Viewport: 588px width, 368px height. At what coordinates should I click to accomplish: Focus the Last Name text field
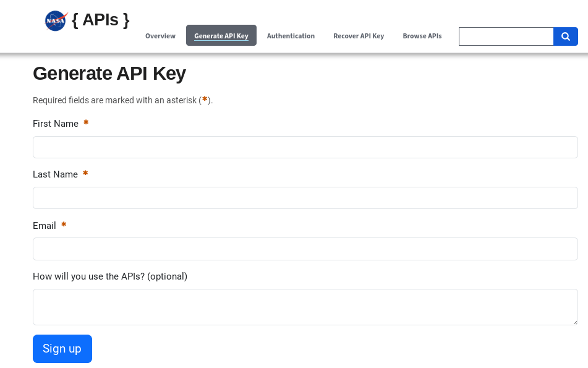305,198
